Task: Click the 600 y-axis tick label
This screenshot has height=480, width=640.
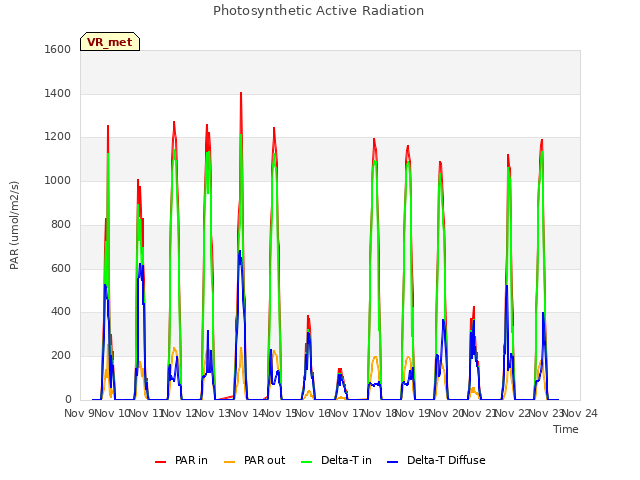Action: pos(61,268)
